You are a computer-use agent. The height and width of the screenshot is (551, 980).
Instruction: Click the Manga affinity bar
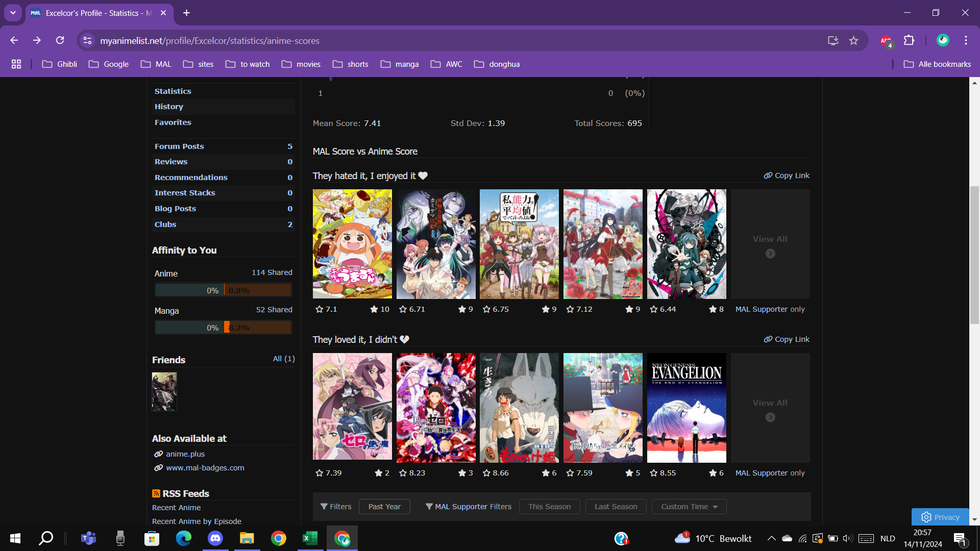click(223, 327)
